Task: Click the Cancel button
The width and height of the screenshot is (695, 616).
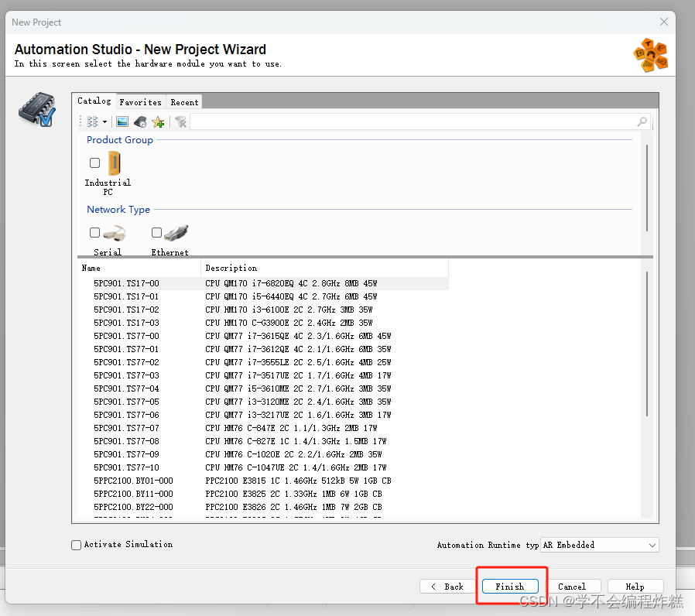Action: (x=572, y=587)
